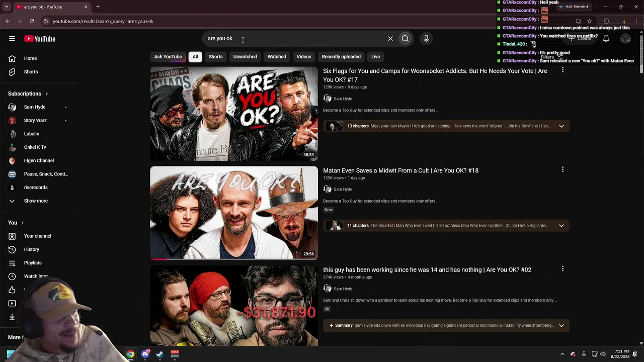The height and width of the screenshot is (362, 644).
Task: Filter results by 'Videos' chip
Action: tap(304, 57)
